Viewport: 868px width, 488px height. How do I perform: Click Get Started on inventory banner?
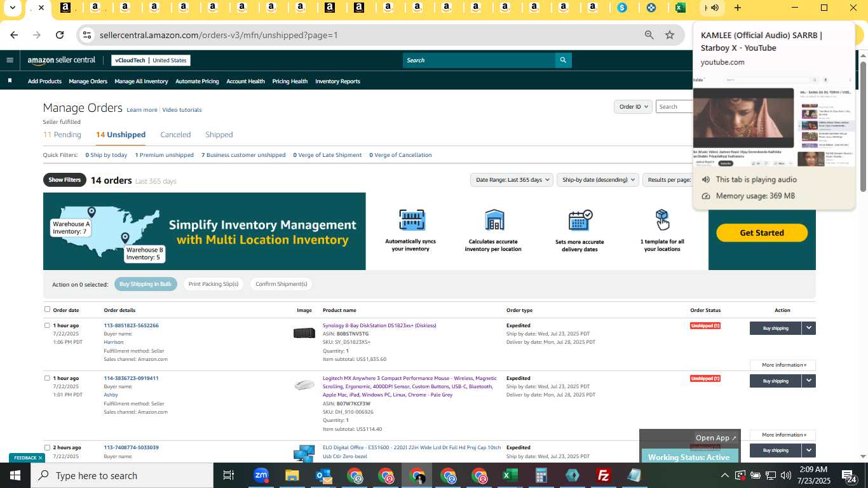pos(762,233)
